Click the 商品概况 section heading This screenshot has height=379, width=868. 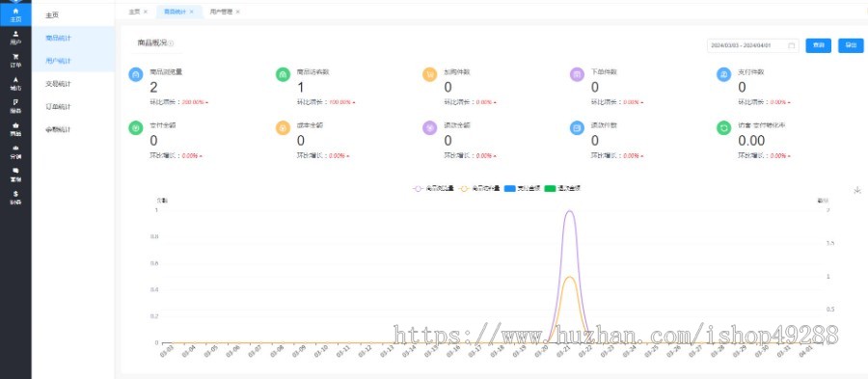pyautogui.click(x=152, y=42)
